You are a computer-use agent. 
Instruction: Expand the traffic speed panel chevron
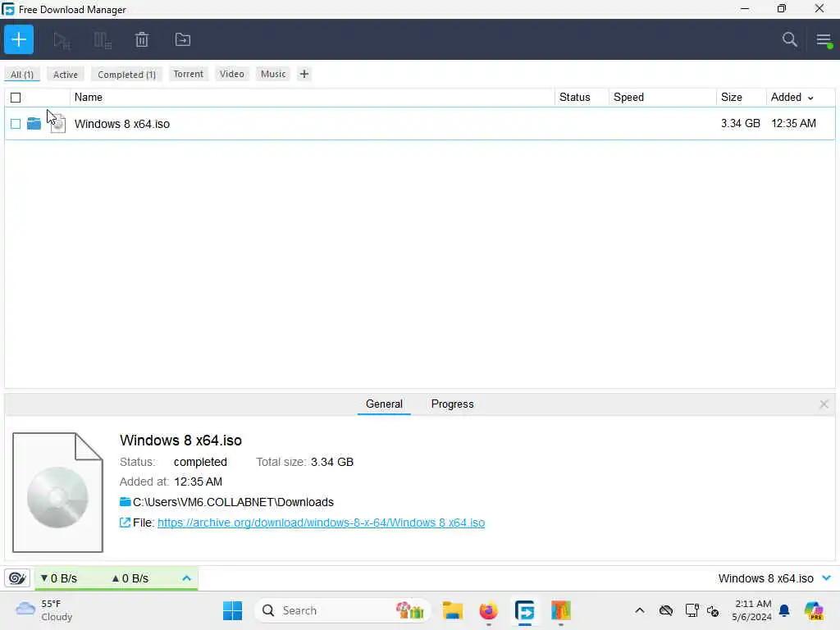click(x=186, y=578)
